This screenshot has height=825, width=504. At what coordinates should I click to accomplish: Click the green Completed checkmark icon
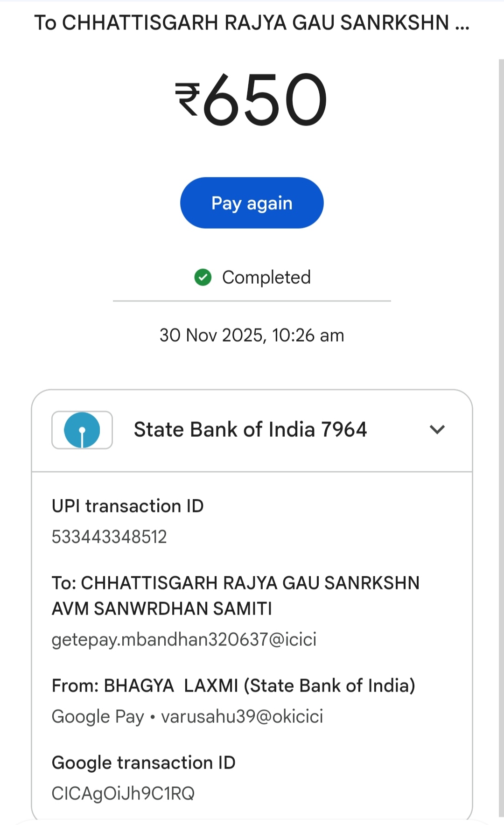coord(203,277)
